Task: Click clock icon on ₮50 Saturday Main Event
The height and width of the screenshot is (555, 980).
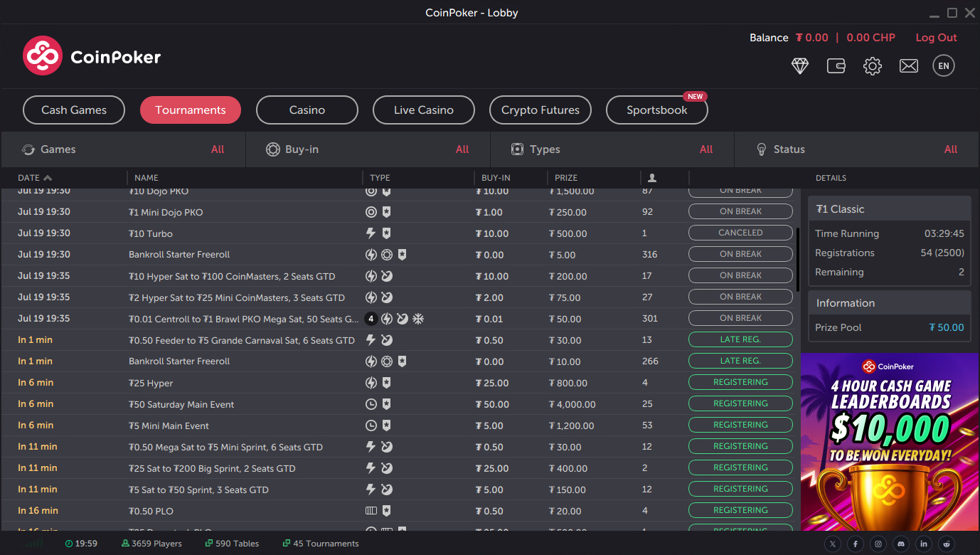Action: point(371,404)
